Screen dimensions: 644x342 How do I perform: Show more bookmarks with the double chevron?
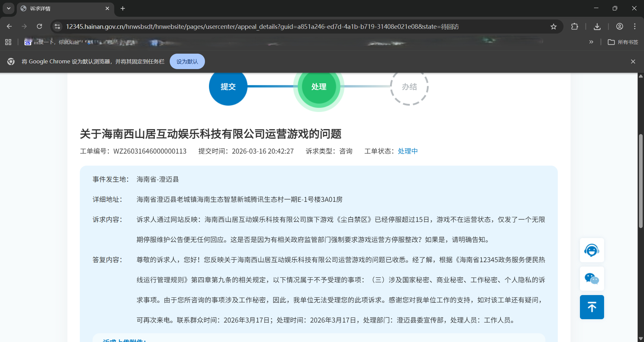(591, 42)
